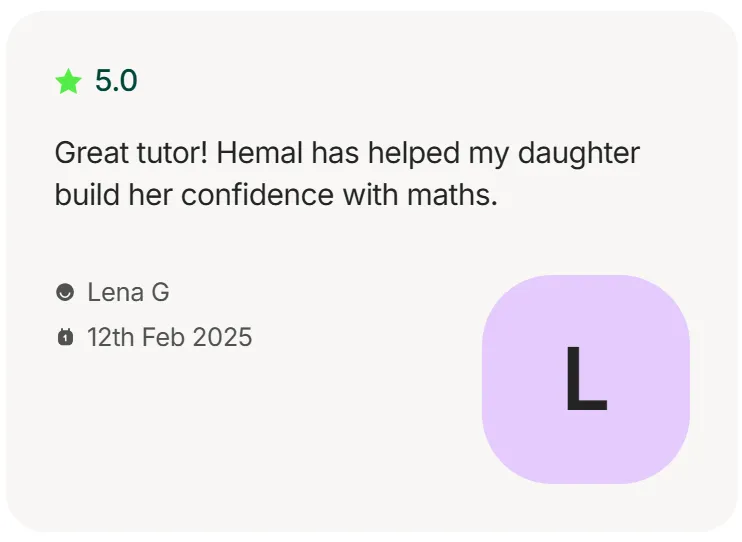
Task: Select reviewer name Lena G
Action: click(128, 292)
